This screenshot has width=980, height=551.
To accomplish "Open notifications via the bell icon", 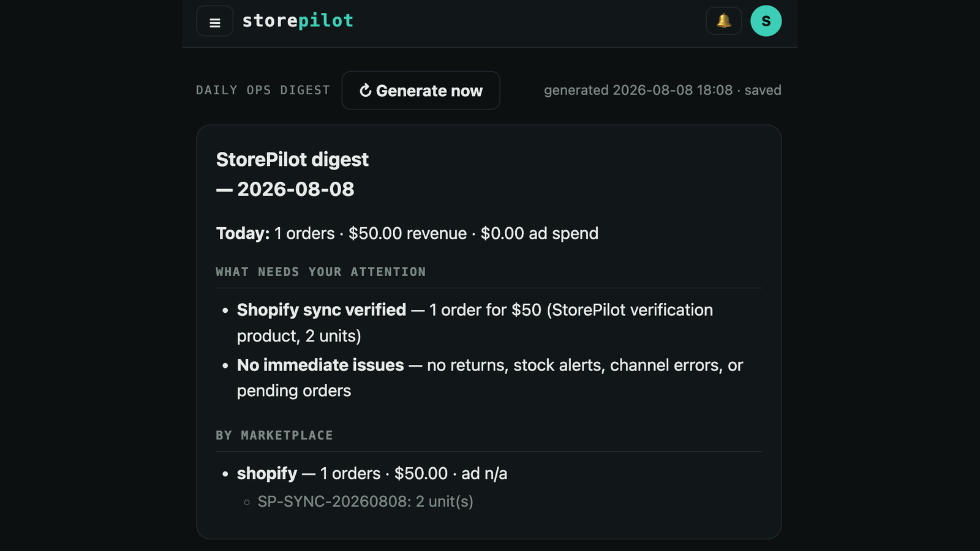I will point(724,21).
